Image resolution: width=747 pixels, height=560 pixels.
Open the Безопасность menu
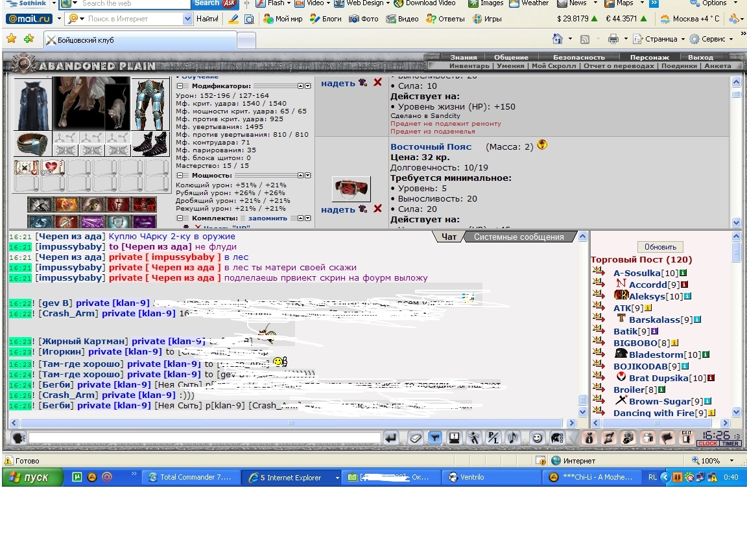tap(579, 57)
